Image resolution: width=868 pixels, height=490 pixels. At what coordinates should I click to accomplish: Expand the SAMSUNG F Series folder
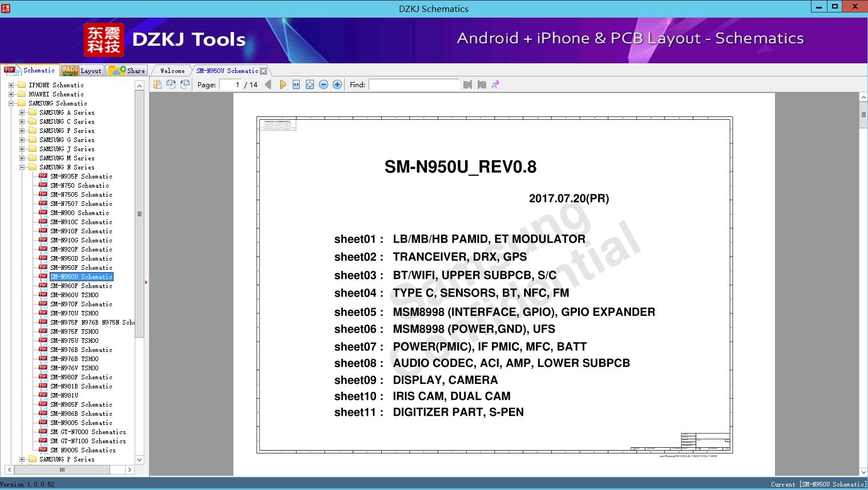[22, 131]
